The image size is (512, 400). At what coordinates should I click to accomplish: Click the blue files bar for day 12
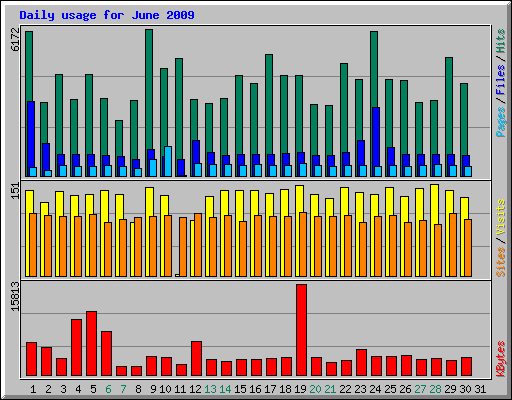click(x=196, y=152)
